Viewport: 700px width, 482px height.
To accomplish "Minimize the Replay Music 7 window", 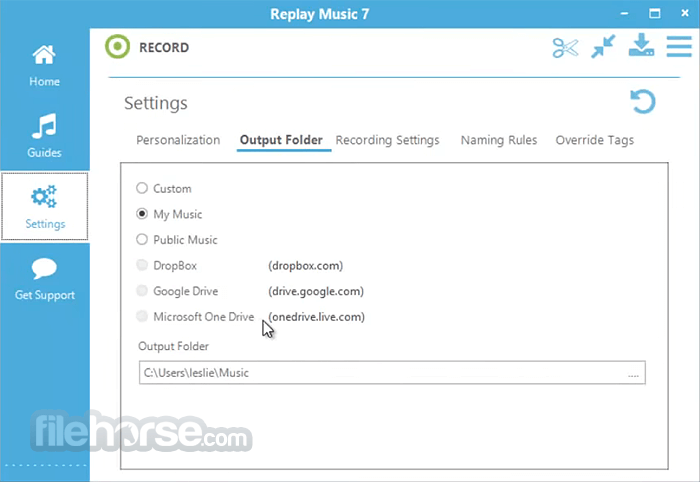I will [x=625, y=14].
